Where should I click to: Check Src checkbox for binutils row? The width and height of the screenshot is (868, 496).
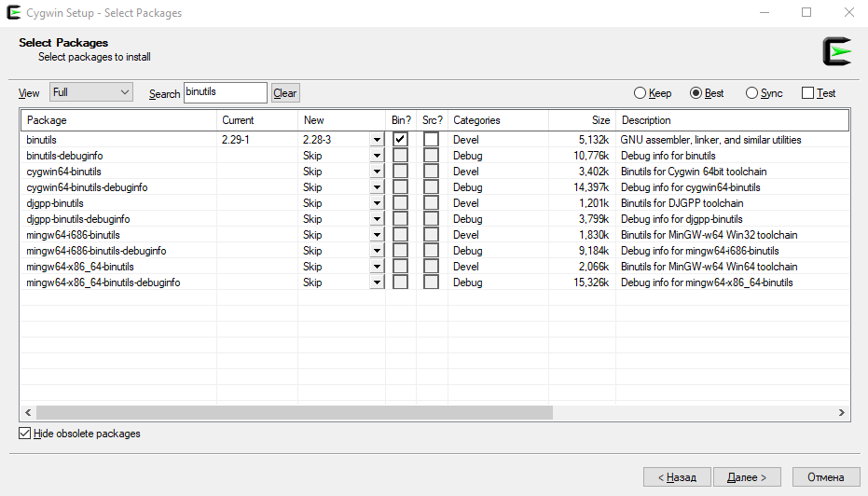click(x=432, y=140)
